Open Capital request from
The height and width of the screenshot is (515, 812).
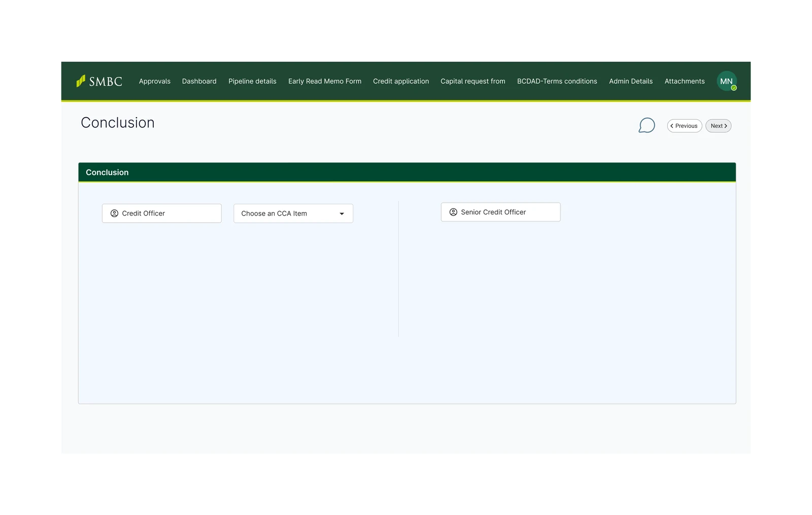[473, 81]
